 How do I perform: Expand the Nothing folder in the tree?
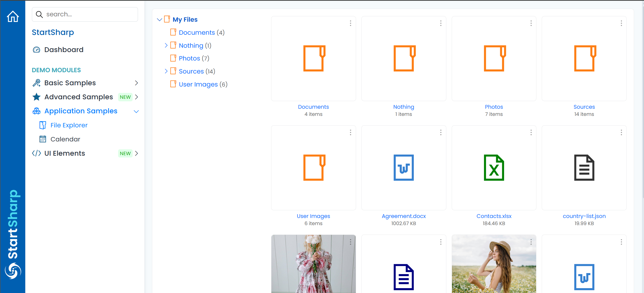tap(167, 45)
